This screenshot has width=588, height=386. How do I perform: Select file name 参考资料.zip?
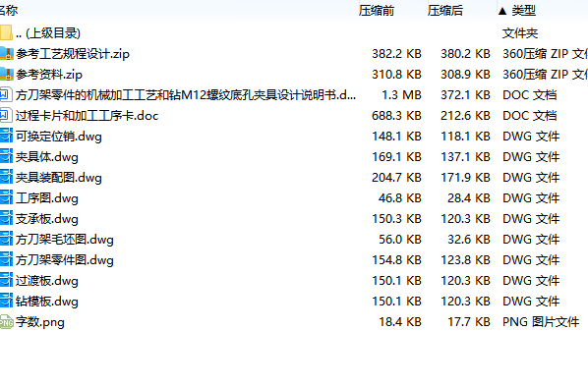coord(49,75)
